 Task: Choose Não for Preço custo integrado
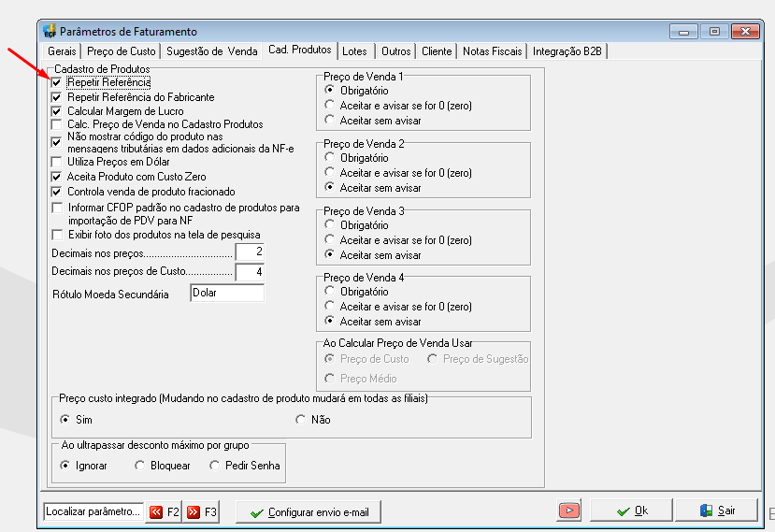(300, 420)
